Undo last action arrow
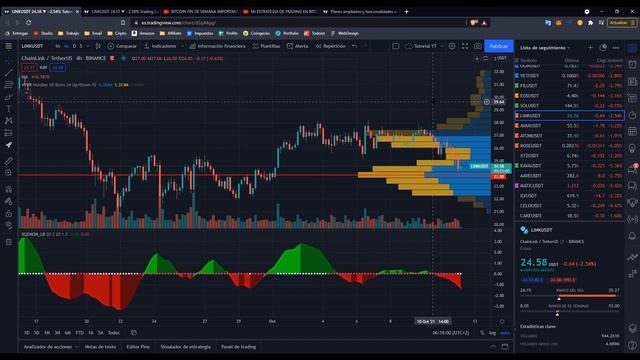Image resolution: width=640 pixels, height=360 pixels. [x=354, y=46]
